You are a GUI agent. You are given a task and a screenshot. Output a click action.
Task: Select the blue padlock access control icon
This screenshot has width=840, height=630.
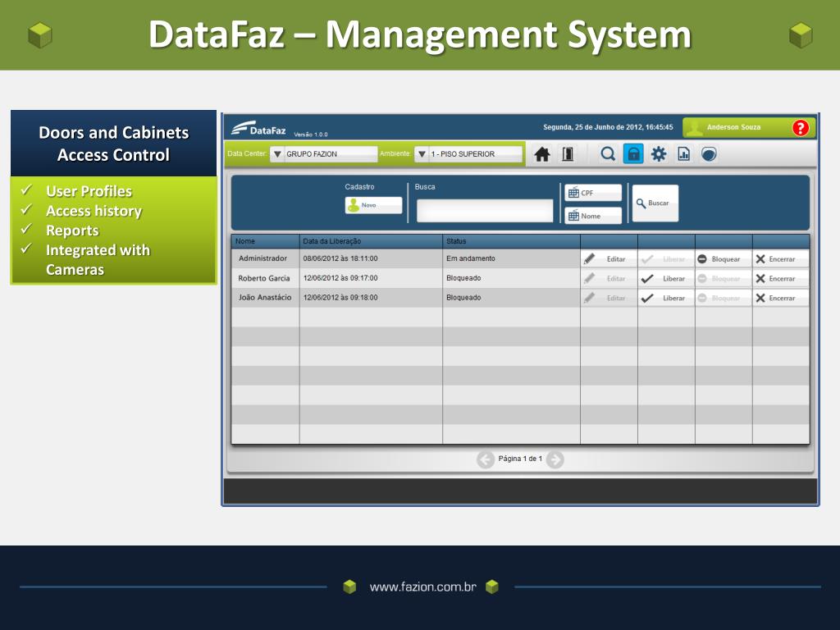pyautogui.click(x=633, y=154)
